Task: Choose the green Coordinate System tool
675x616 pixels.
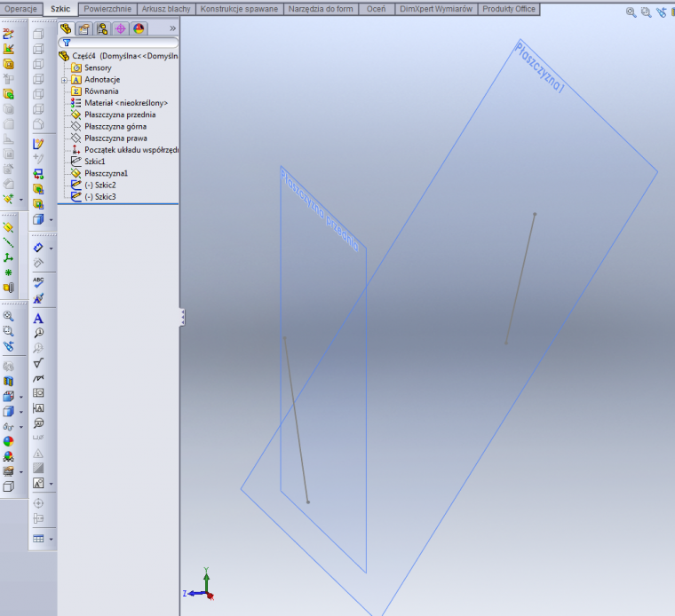Action: pos(8,257)
